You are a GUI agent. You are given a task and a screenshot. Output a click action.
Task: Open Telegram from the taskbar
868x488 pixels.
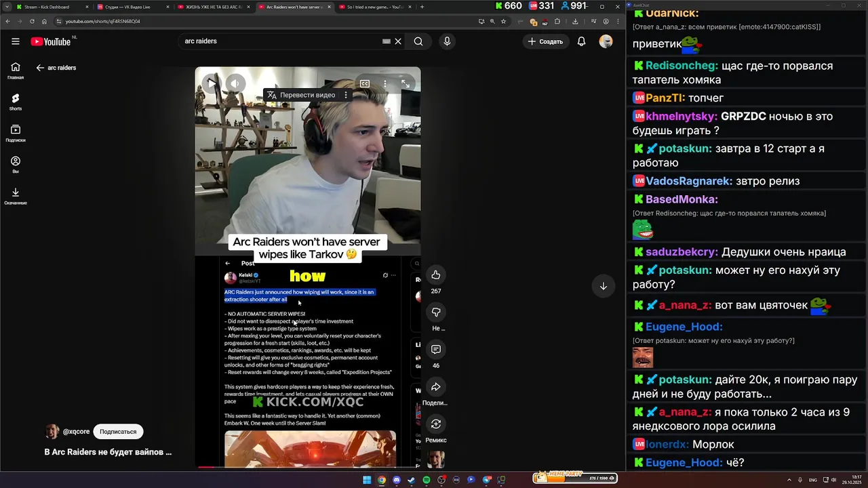pyautogui.click(x=486, y=480)
